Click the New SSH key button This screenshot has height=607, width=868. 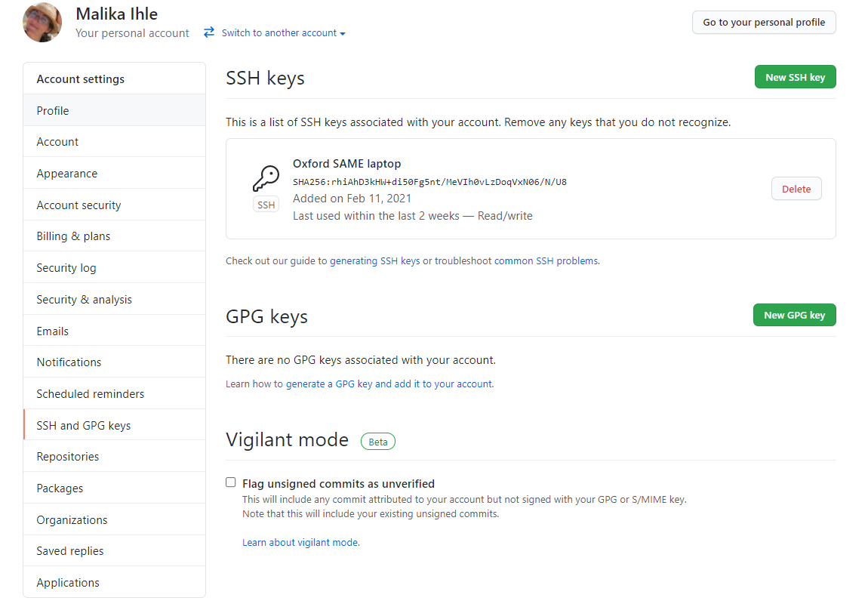point(795,76)
